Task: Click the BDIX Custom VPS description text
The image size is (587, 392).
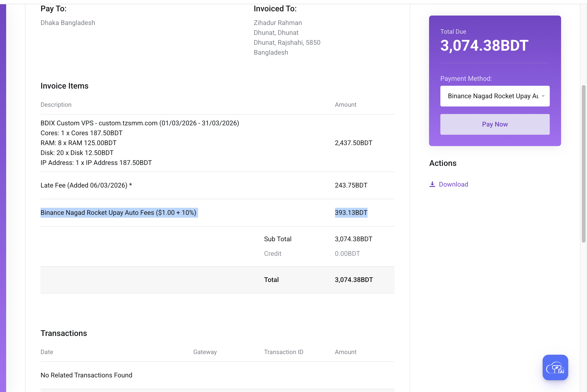Action: pyautogui.click(x=140, y=123)
